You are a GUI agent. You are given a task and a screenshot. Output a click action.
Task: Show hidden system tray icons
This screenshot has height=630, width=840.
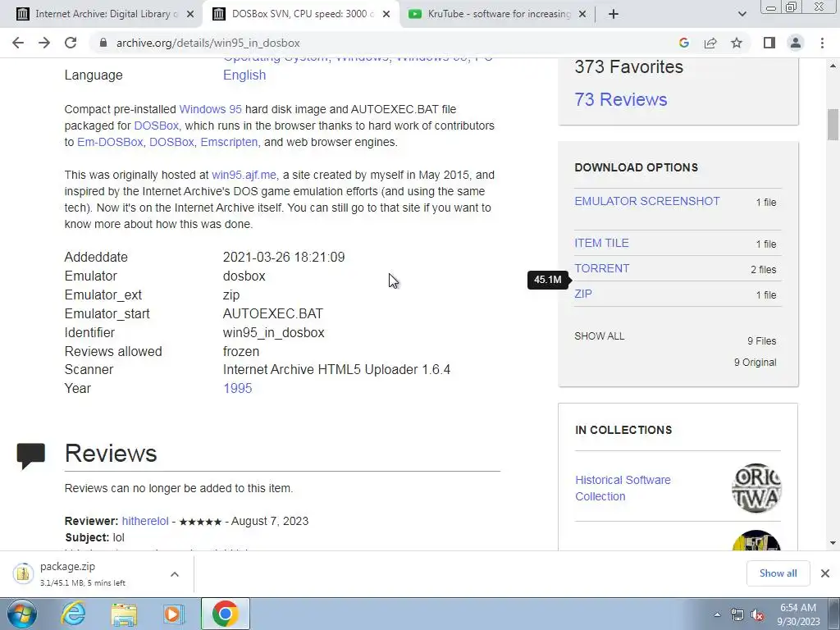pos(717,614)
